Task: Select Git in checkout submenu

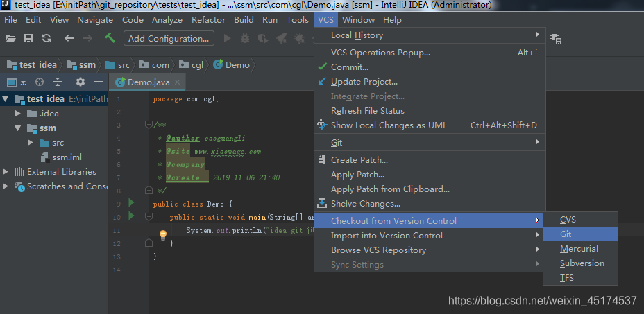Action: pos(580,234)
